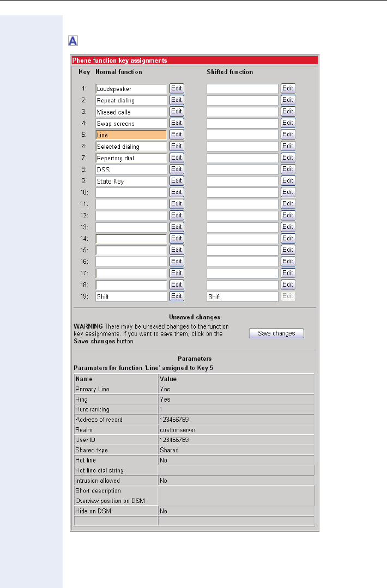Save changes to function key assignments
The height and width of the screenshot is (588, 387).
(x=276, y=334)
